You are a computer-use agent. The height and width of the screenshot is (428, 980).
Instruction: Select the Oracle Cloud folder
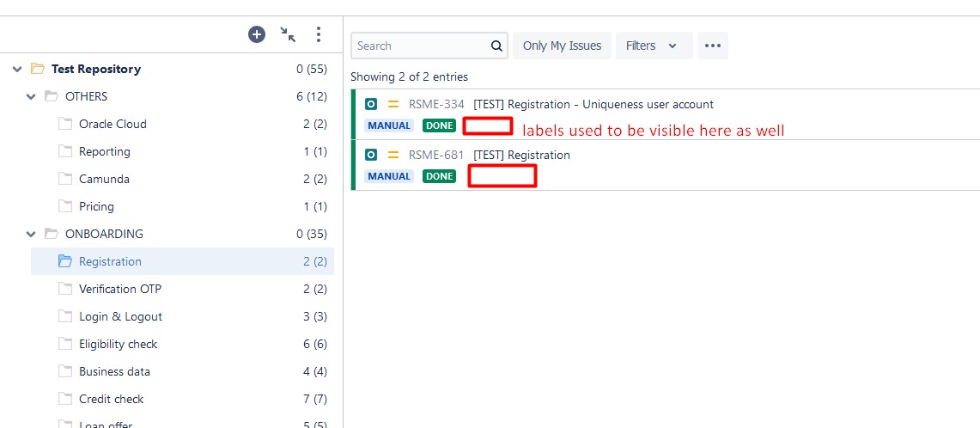tap(113, 124)
